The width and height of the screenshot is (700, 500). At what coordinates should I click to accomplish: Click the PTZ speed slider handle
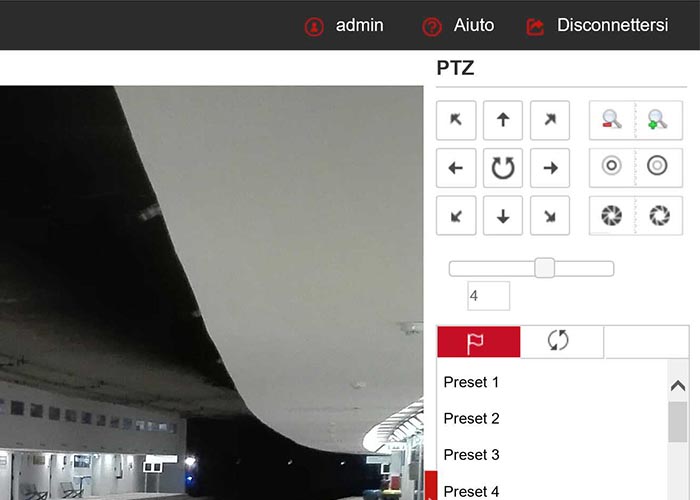(x=545, y=268)
